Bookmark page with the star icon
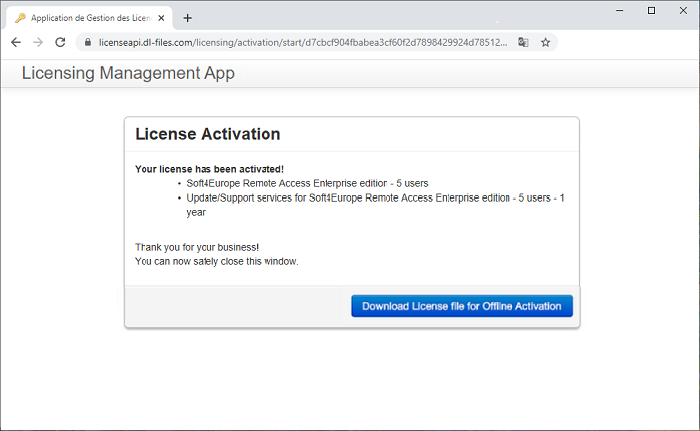Image resolution: width=700 pixels, height=431 pixels. click(545, 42)
